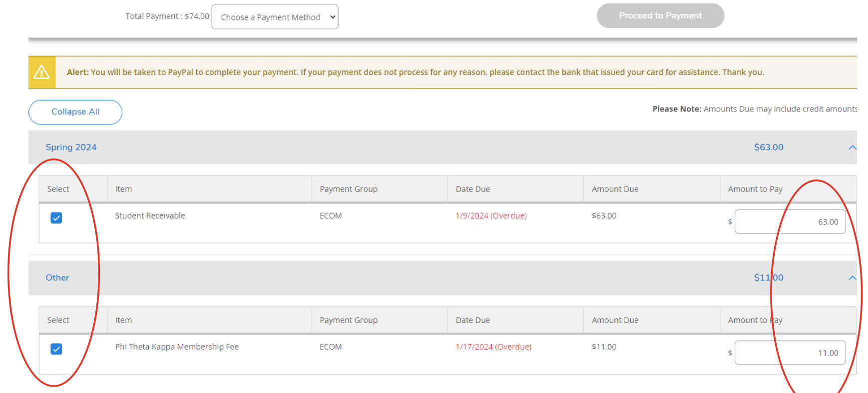Select the Student Receivable item text

pos(150,215)
